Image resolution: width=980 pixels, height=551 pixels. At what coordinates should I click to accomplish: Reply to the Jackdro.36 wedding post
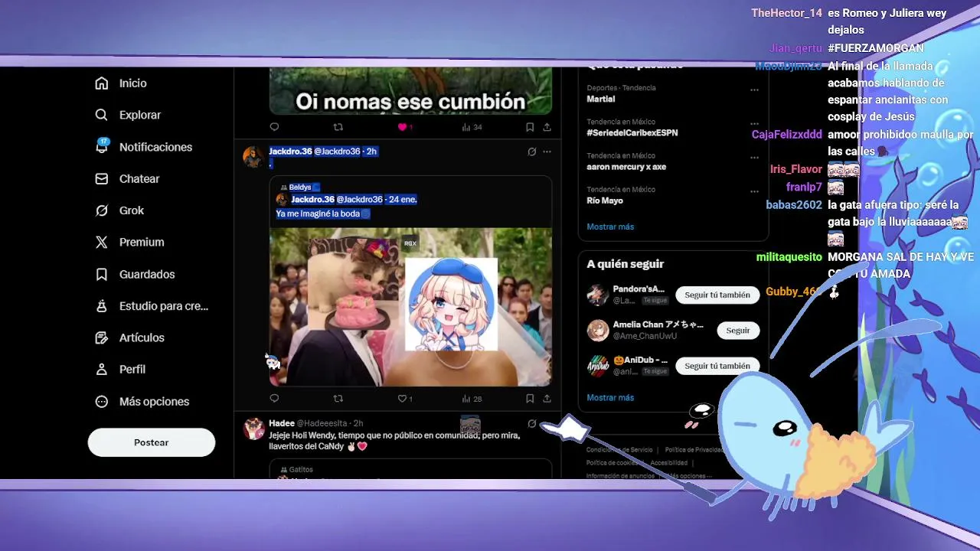click(x=274, y=398)
